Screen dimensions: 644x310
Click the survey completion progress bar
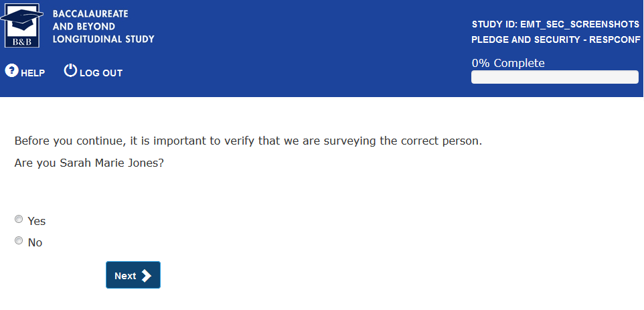(x=554, y=77)
